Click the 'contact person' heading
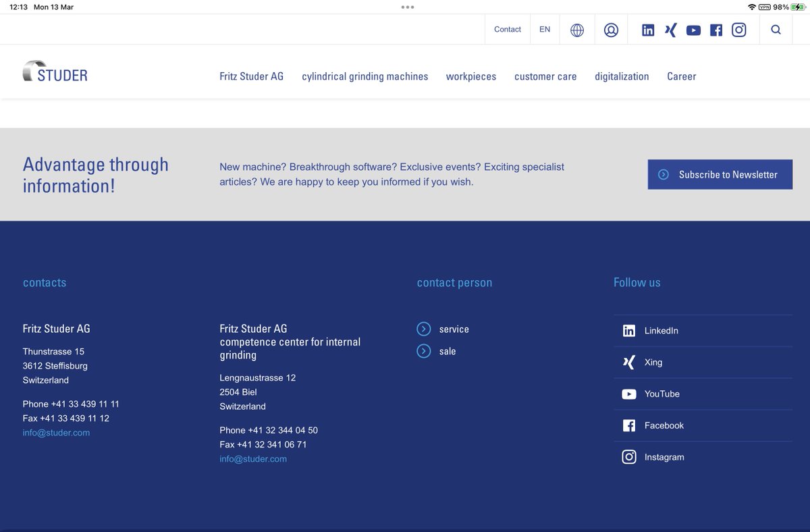810x532 pixels. tap(454, 283)
